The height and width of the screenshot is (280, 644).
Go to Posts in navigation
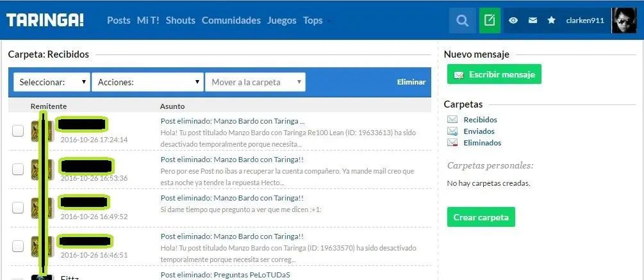[x=119, y=20]
